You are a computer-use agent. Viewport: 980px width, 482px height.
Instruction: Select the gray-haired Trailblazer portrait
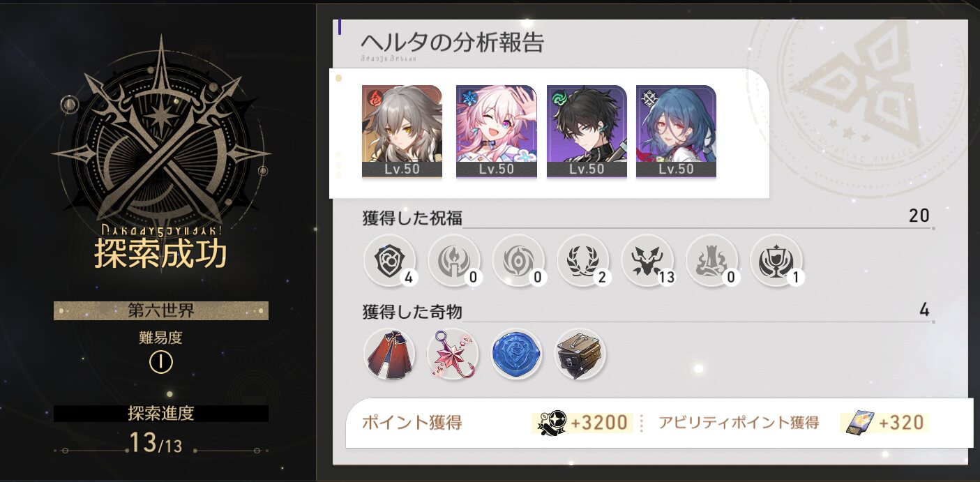click(402, 131)
